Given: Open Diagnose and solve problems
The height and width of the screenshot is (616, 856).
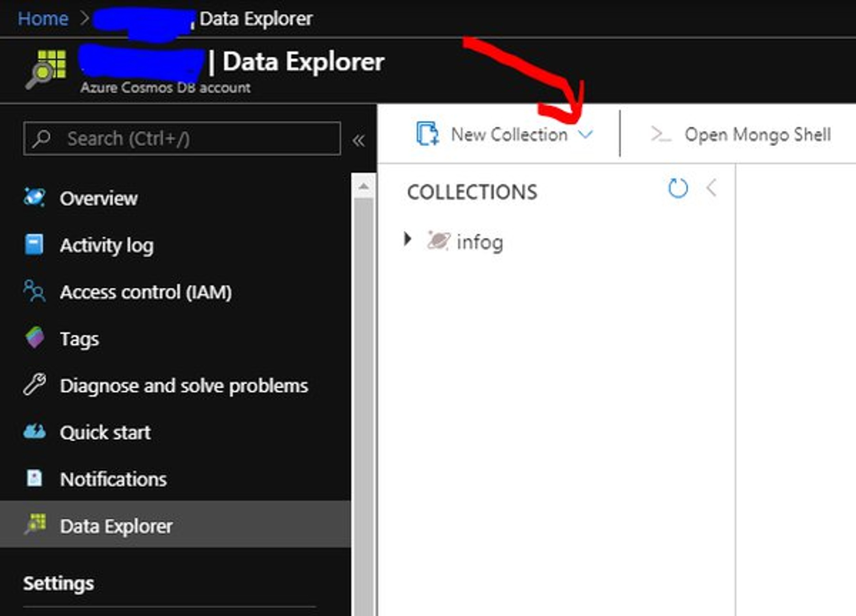Looking at the screenshot, I should [x=184, y=386].
